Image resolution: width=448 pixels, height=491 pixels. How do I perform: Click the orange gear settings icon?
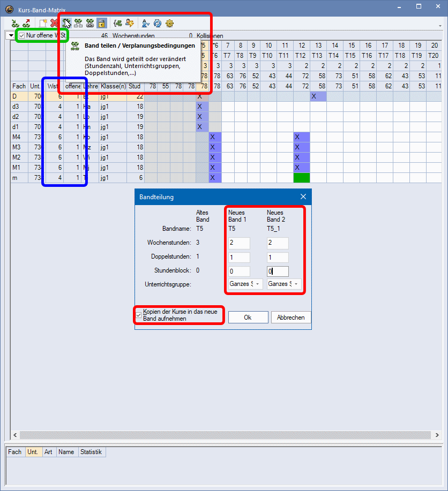pyautogui.click(x=169, y=23)
